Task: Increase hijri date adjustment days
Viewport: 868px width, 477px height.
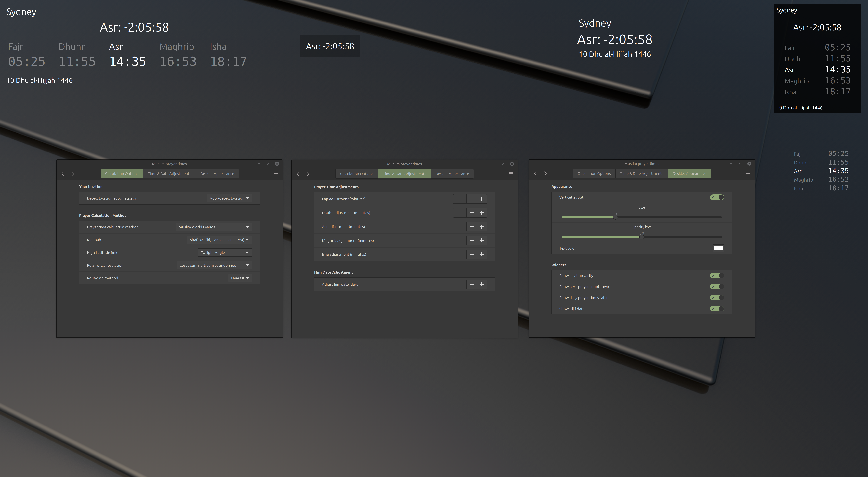Action: tap(482, 284)
